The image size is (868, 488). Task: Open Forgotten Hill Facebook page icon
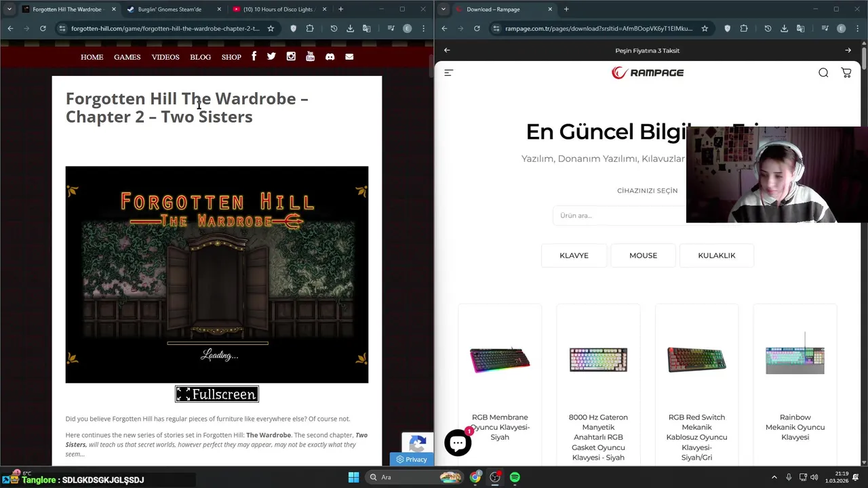254,56
